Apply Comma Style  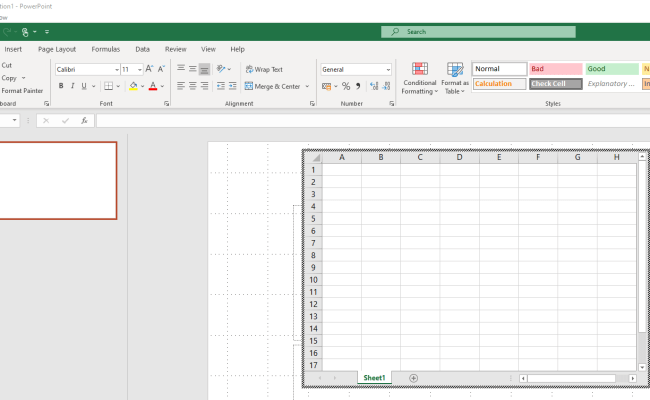tap(358, 86)
